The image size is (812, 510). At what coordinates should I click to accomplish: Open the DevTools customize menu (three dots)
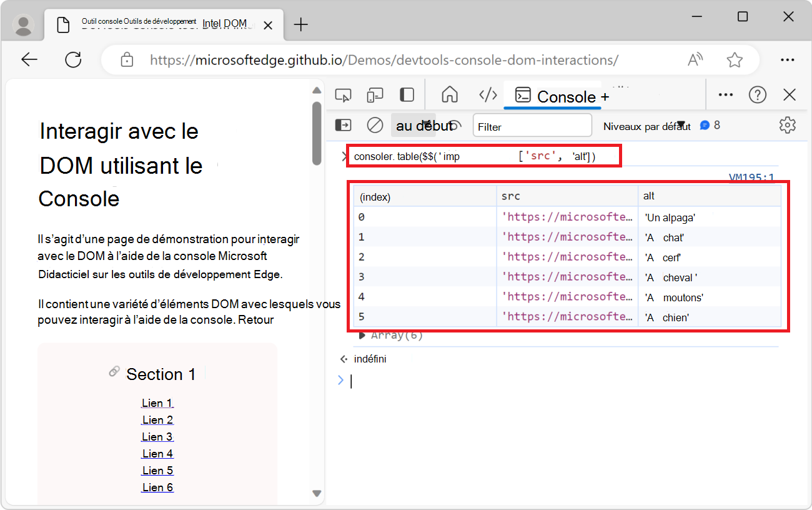(x=725, y=94)
